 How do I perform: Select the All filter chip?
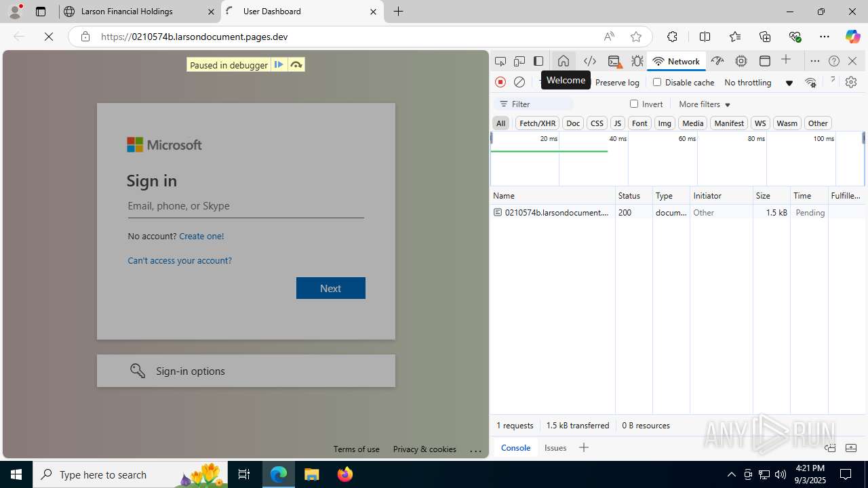(501, 123)
